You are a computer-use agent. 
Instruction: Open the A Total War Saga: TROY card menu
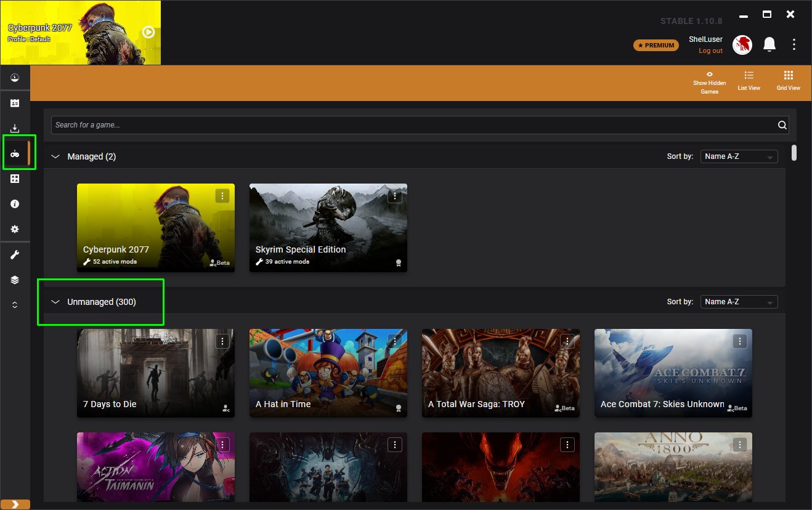[x=567, y=341]
